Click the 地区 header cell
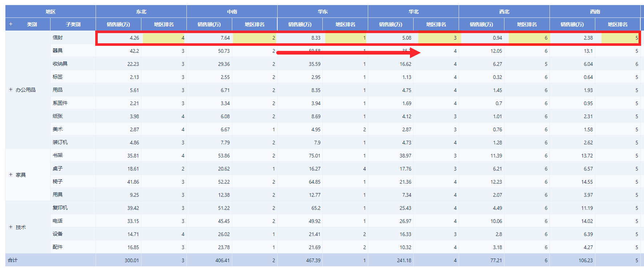Image resolution: width=644 pixels, height=268 pixels. click(x=51, y=12)
